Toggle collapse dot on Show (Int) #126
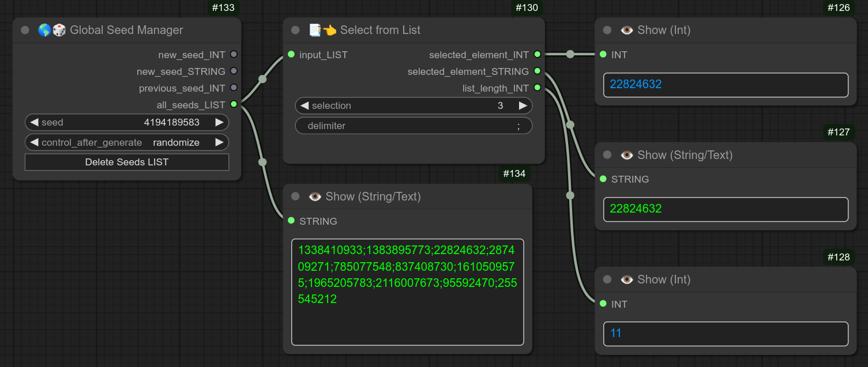This screenshot has width=868, height=367. (606, 29)
